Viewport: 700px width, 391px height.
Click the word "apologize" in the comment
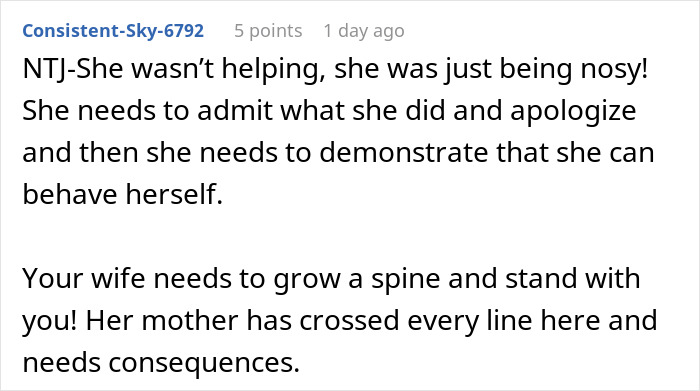pyautogui.click(x=573, y=112)
